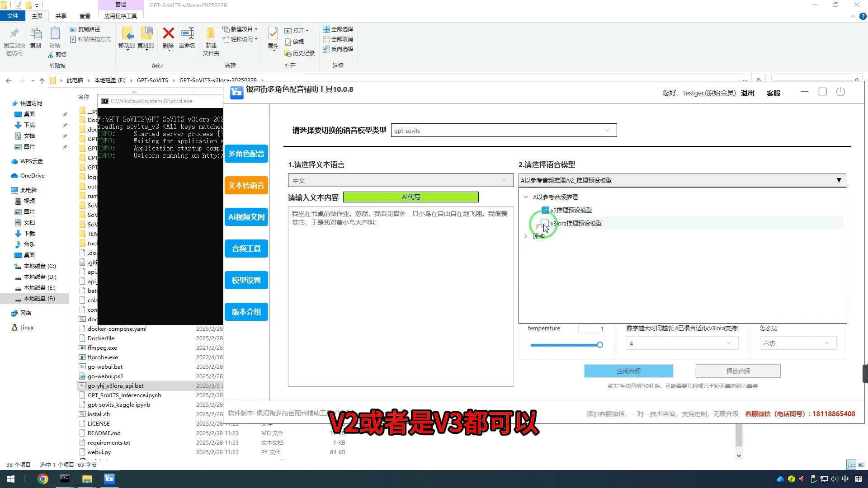The height and width of the screenshot is (488, 868).
Task: Open the cmd window from taskbar
Action: tap(65, 479)
